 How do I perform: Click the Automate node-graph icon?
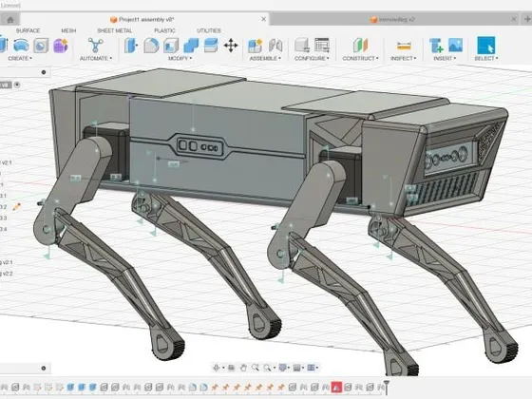point(96,46)
